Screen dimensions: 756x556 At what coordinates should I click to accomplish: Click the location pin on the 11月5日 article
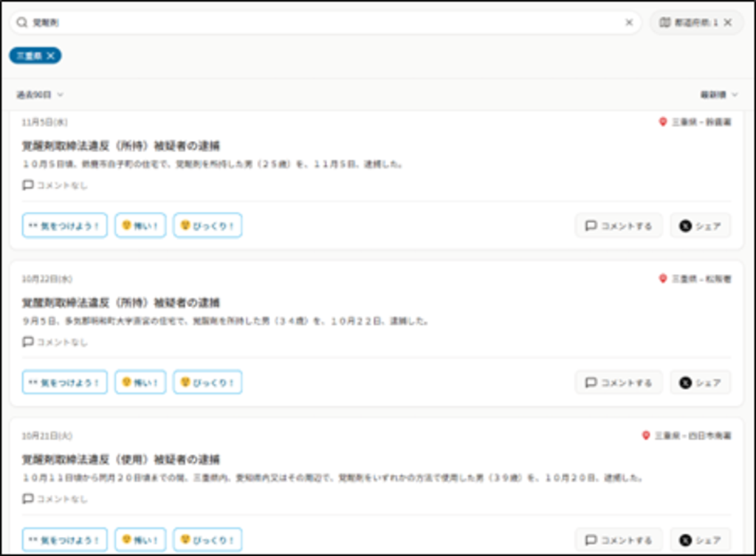tap(662, 122)
